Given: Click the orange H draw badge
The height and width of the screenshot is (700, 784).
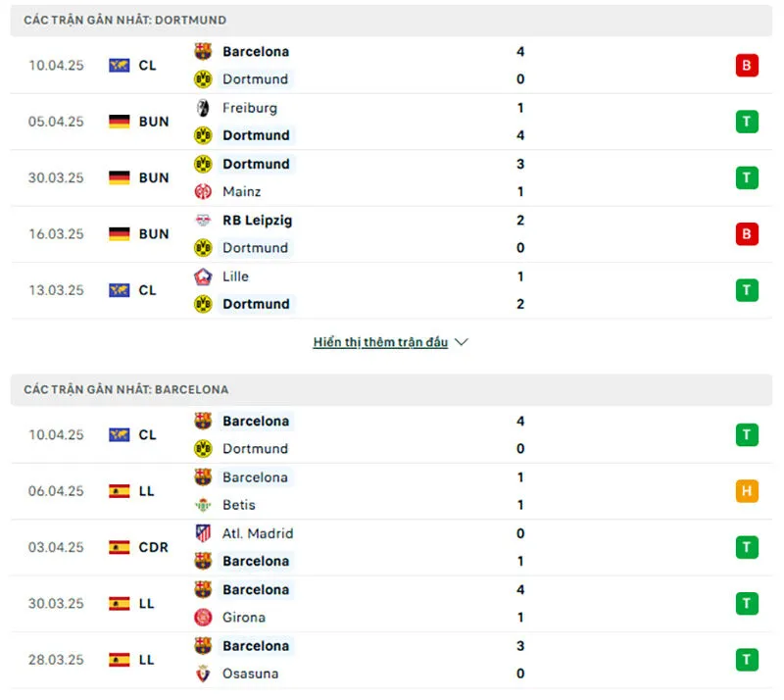Looking at the screenshot, I should pos(747,491).
